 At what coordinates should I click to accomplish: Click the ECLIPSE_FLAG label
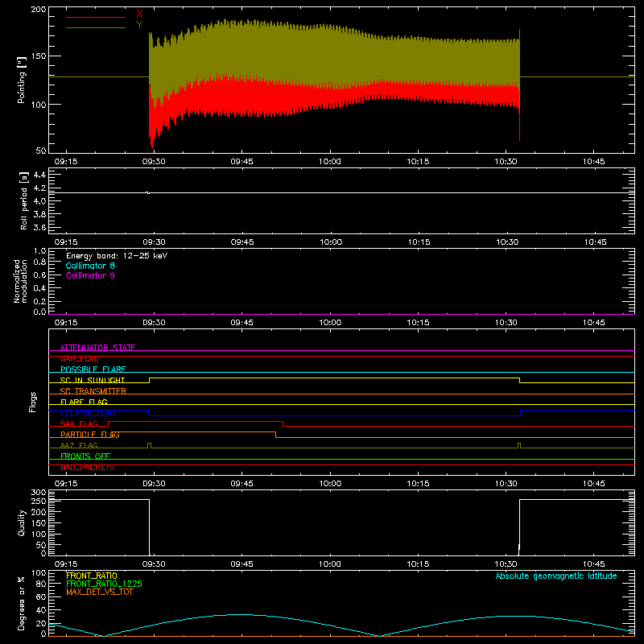[x=88, y=413]
